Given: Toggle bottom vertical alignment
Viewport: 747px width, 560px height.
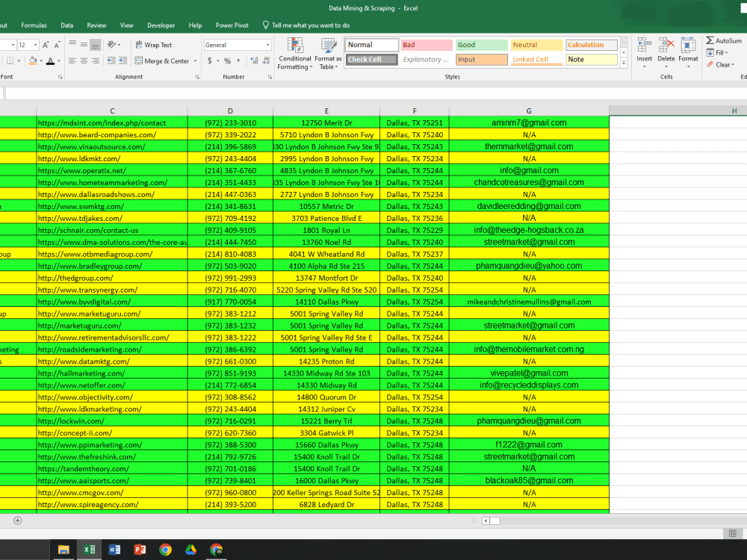Looking at the screenshot, I should 96,45.
